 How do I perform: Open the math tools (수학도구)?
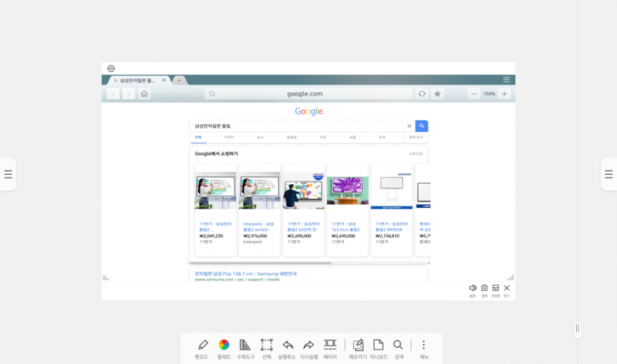pos(245,349)
